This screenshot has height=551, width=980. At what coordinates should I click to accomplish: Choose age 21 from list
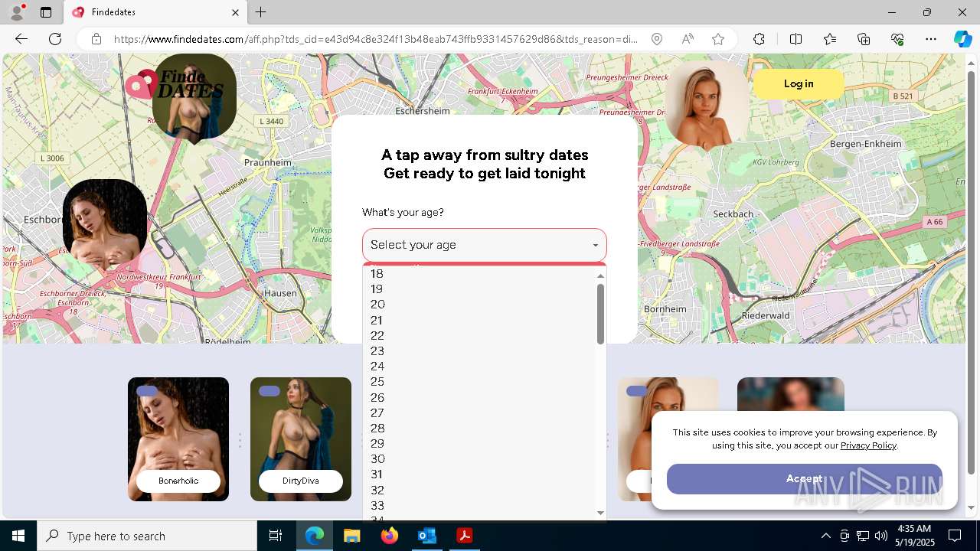[479, 320]
